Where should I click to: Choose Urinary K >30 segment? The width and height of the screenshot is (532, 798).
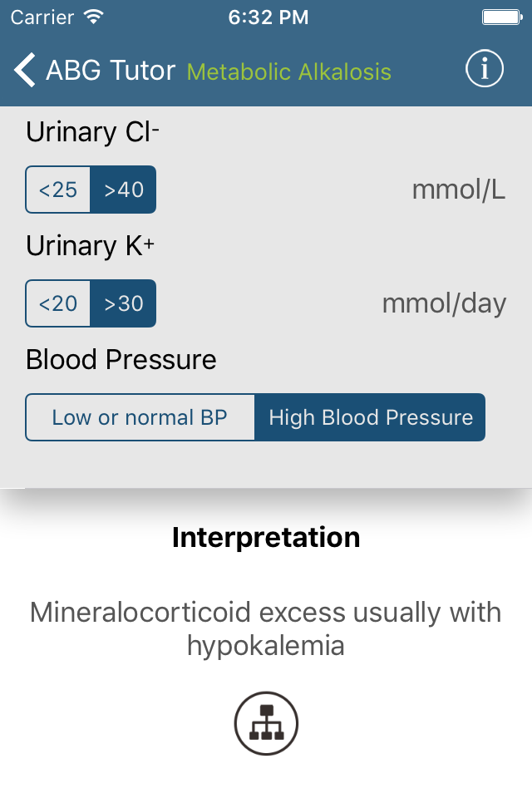tap(123, 303)
